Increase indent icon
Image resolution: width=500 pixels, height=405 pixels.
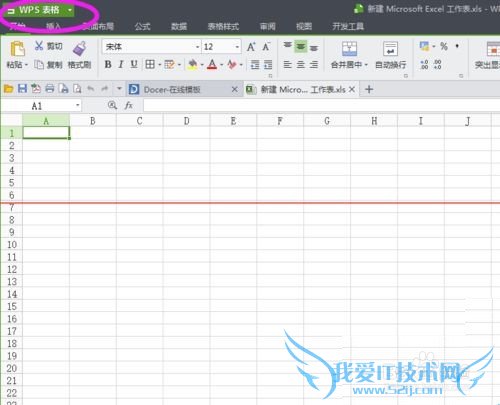[x=268, y=64]
